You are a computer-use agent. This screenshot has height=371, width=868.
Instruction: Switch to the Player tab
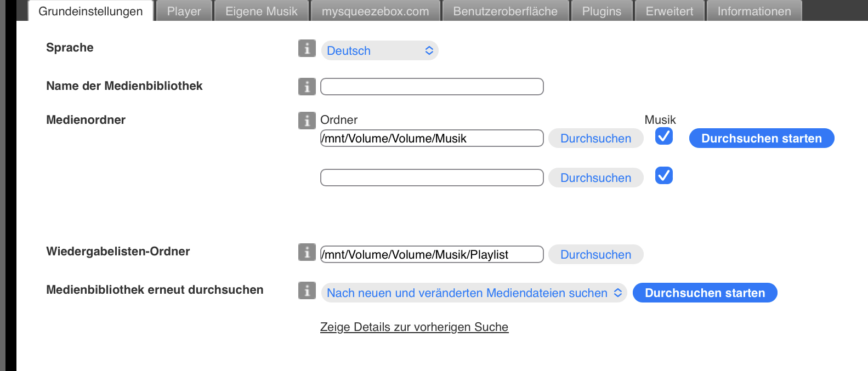click(x=184, y=11)
